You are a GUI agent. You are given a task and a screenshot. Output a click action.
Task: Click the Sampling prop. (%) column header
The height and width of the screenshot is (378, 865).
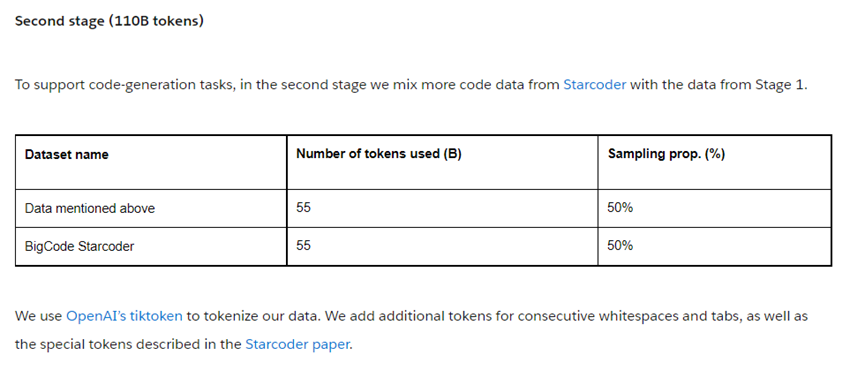[x=666, y=154]
